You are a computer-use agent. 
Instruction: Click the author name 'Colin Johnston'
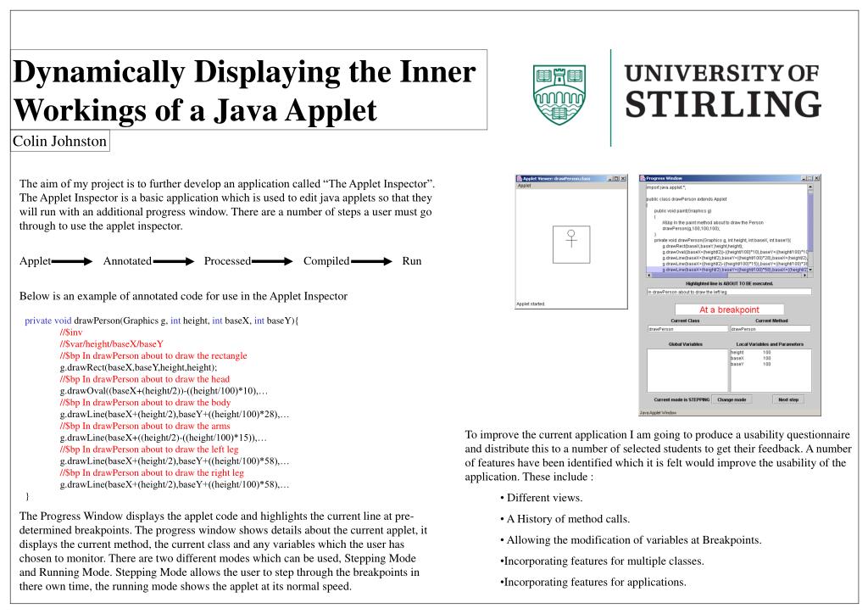click(60, 141)
